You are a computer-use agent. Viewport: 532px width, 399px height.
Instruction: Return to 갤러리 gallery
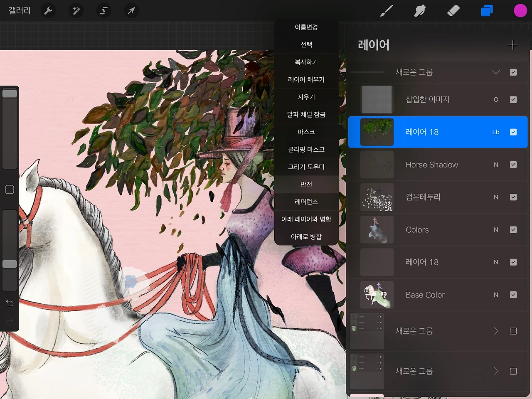pyautogui.click(x=20, y=11)
